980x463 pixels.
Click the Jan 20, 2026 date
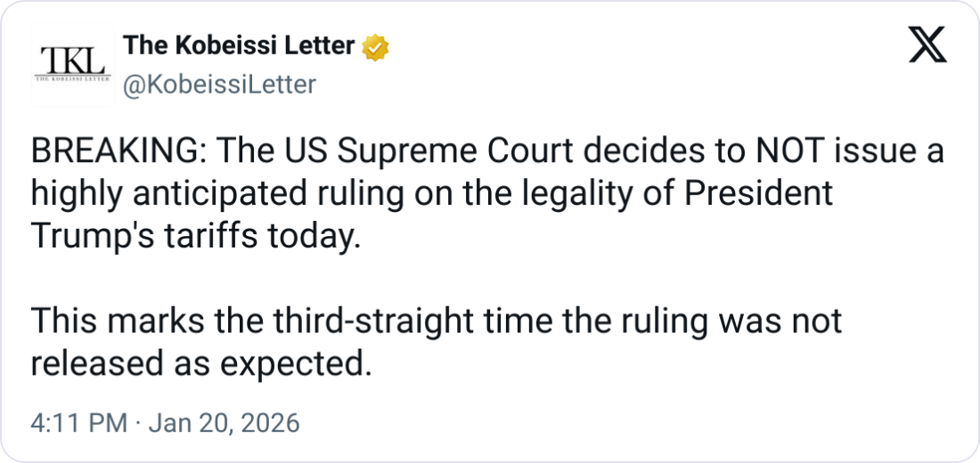click(223, 423)
